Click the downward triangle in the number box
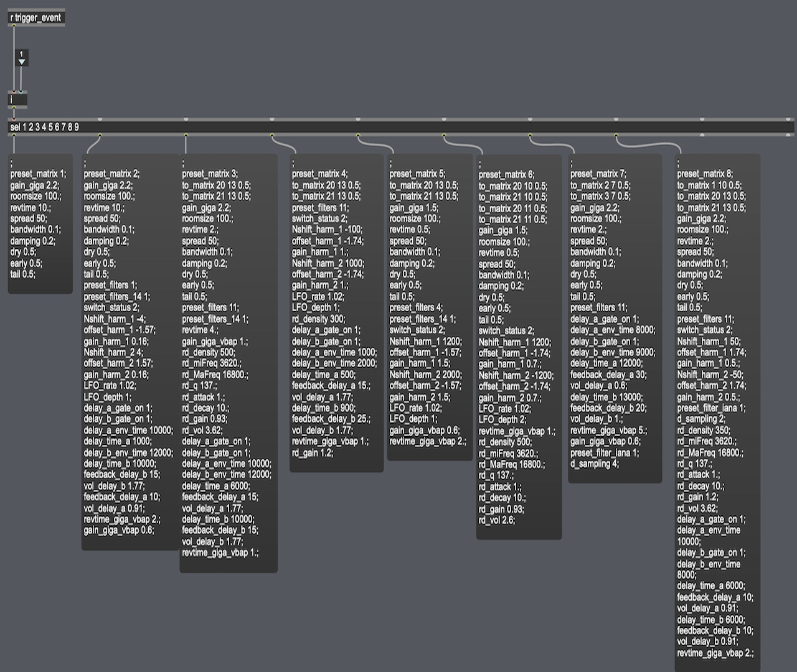The width and height of the screenshot is (797, 672). 21,62
